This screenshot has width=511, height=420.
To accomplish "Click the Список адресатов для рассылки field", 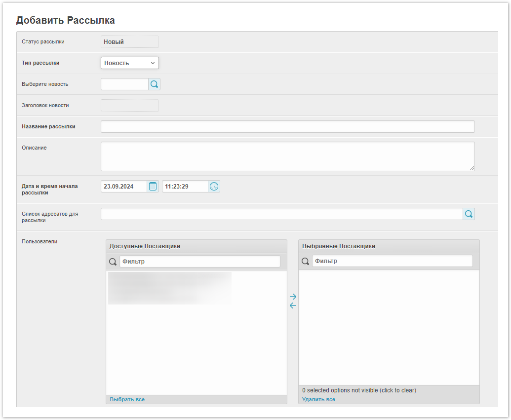I will (281, 214).
